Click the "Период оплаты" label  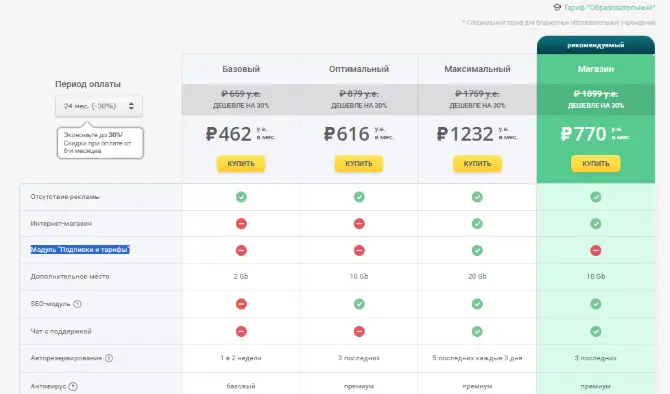[x=88, y=84]
